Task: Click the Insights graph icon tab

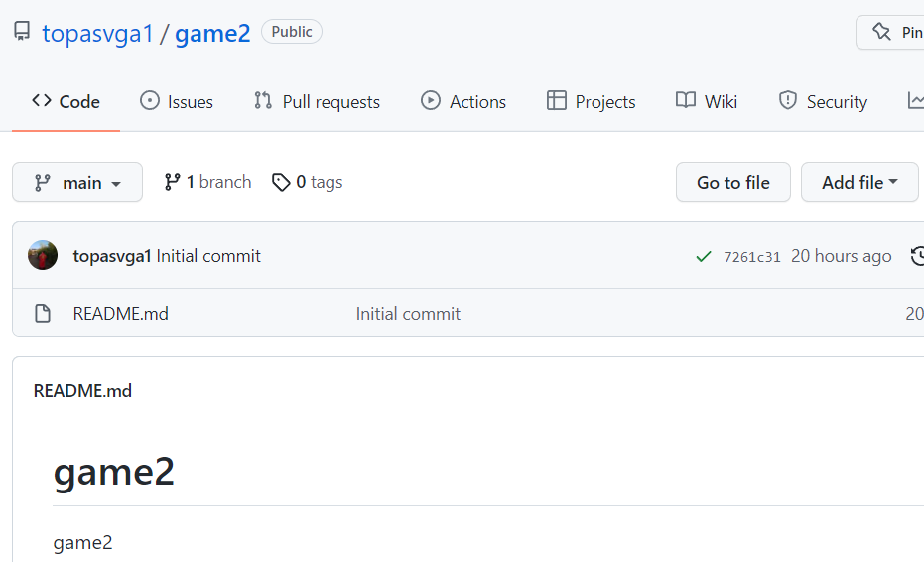Action: coord(915,101)
